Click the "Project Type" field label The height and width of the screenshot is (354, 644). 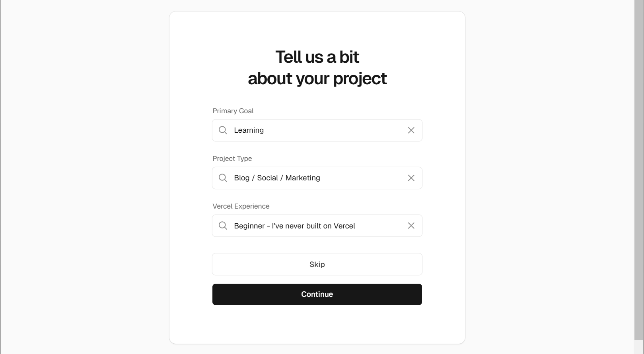232,159
